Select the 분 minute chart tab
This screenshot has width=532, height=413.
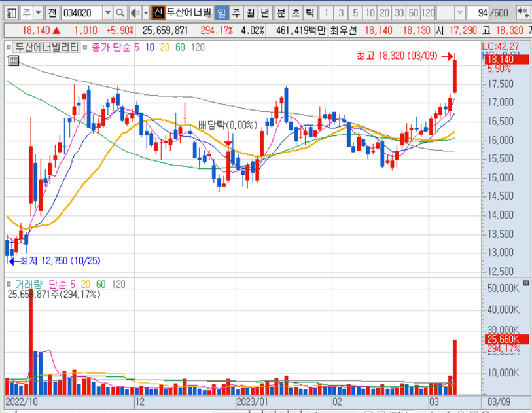(281, 13)
